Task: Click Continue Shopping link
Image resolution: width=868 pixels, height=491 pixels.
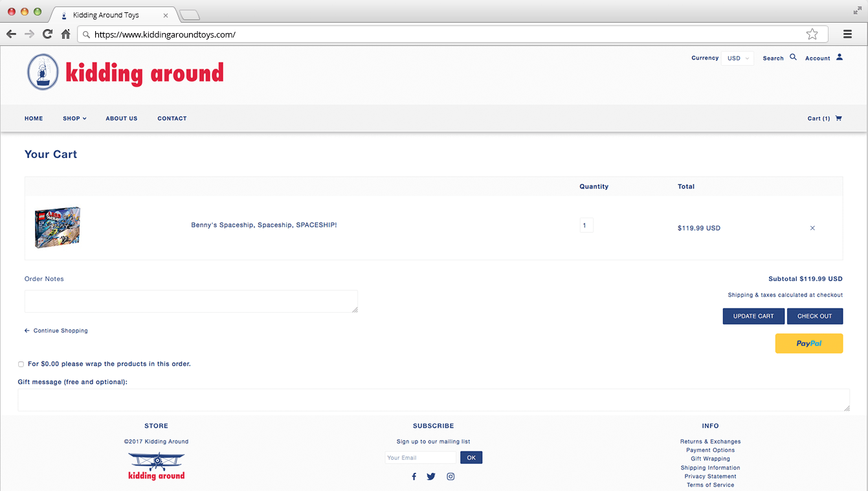Action: point(56,330)
